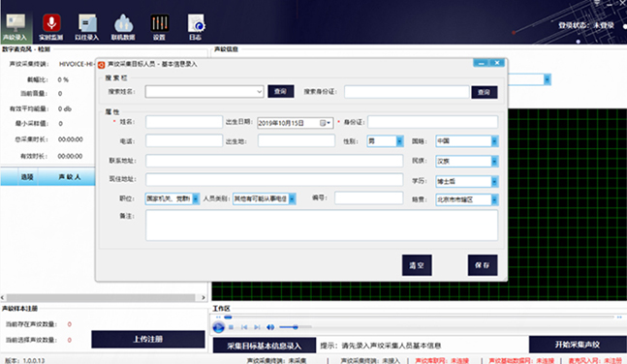
Task: Click the 保存 save button
Action: coord(483,265)
